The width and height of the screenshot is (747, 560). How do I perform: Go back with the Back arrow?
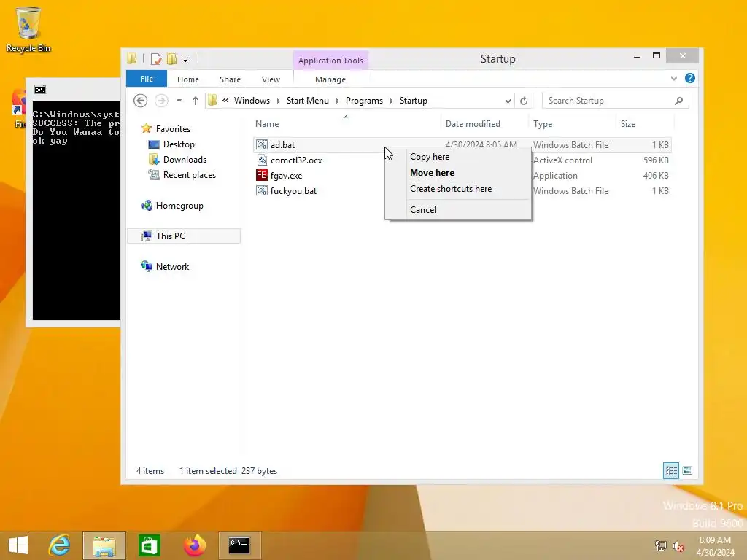click(x=140, y=101)
